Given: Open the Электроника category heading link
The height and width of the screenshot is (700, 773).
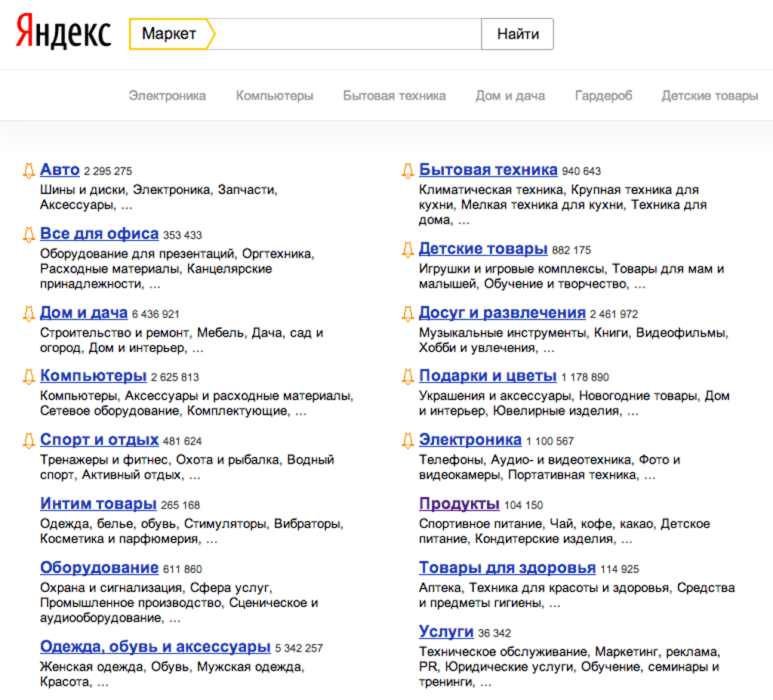Looking at the screenshot, I should (470, 439).
